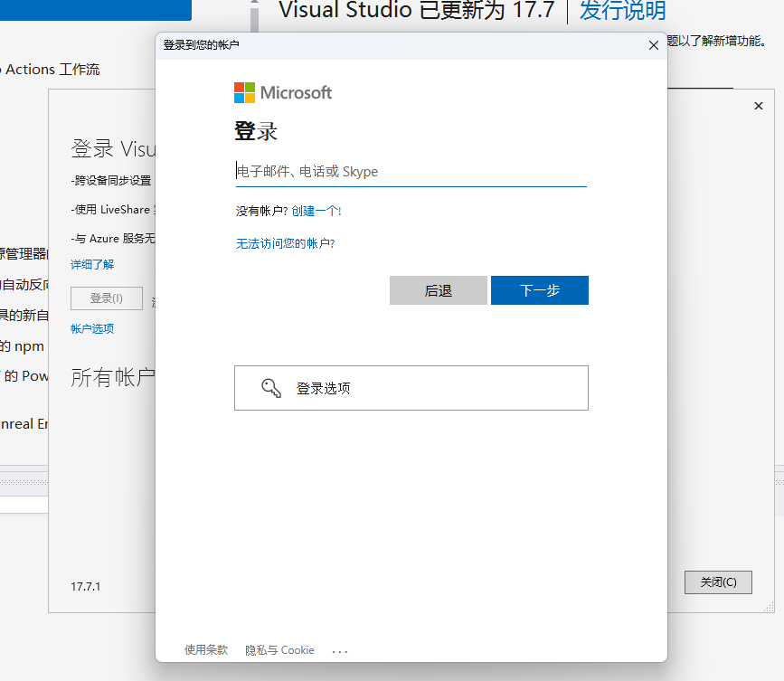784x681 pixels.
Task: Open the 无法访问您的帐户? link
Action: click(285, 243)
